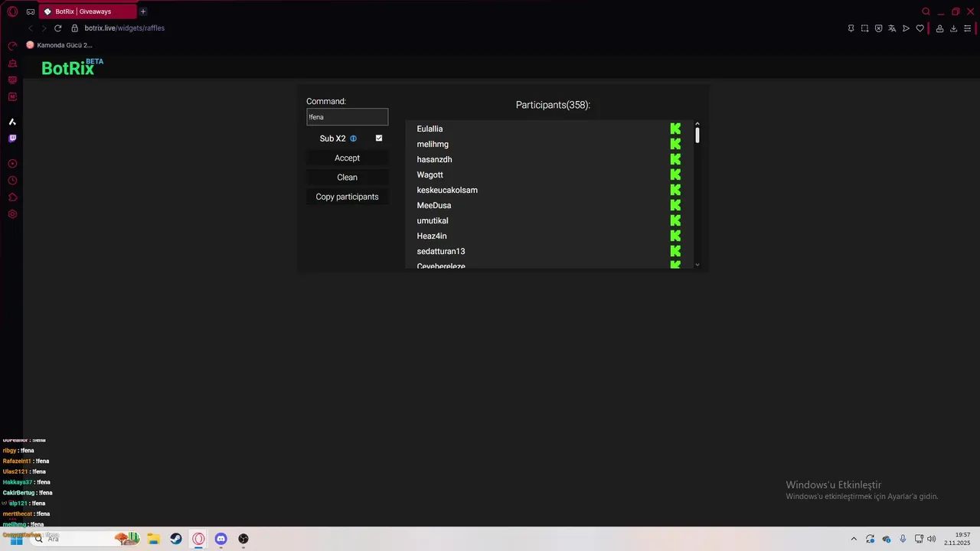Click the BotRix BETA logo

click(72, 67)
